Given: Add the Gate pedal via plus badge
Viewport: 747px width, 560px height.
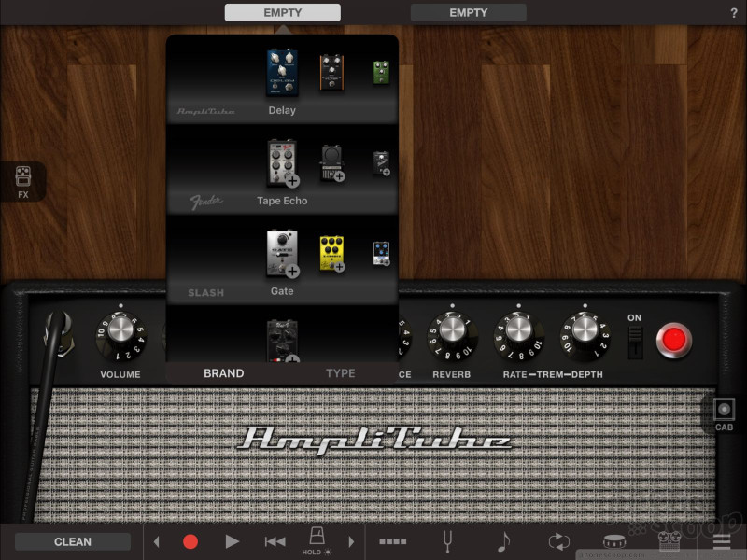Looking at the screenshot, I should point(292,272).
